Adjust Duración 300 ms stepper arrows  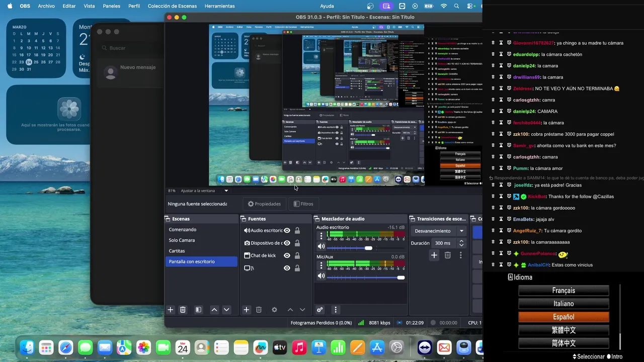pos(461,243)
